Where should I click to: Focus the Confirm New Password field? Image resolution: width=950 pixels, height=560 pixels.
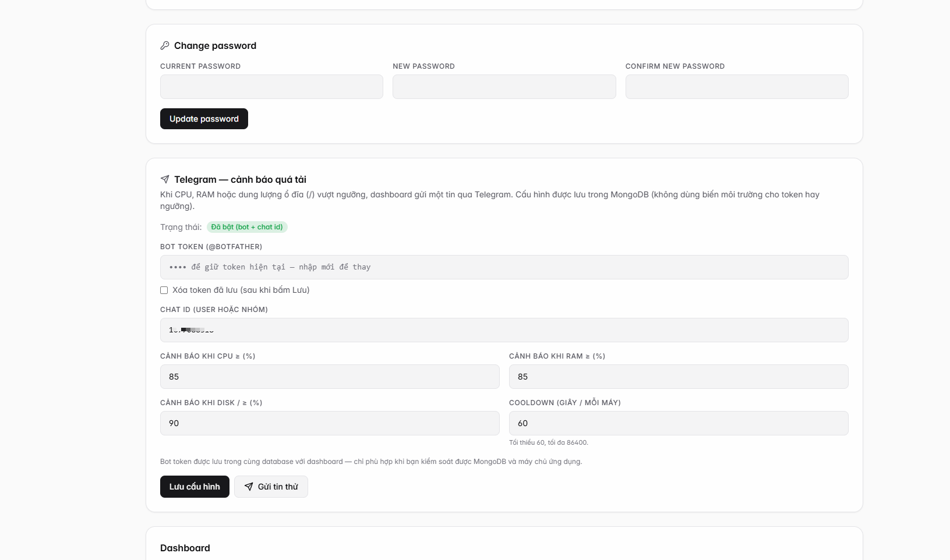[737, 87]
